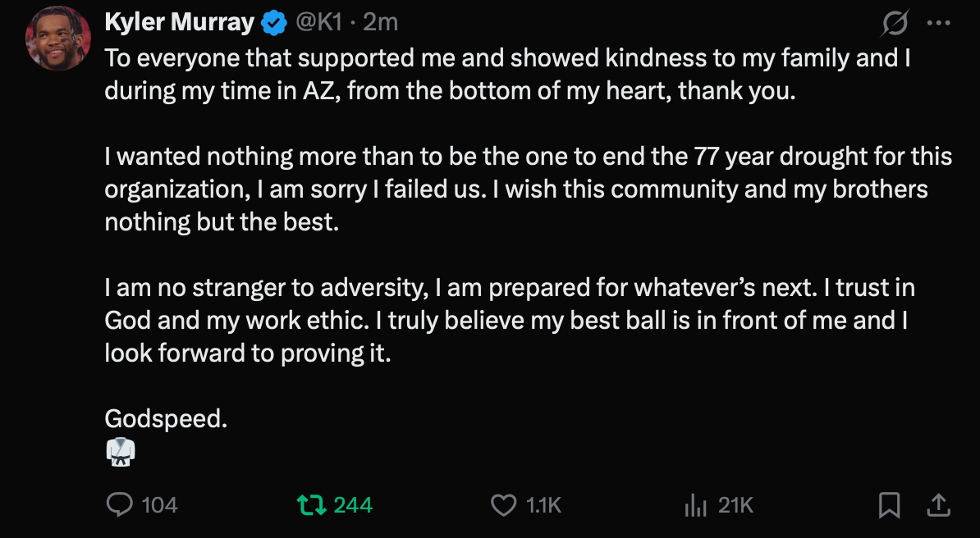Click the Kyler Murray display name

[179, 22]
